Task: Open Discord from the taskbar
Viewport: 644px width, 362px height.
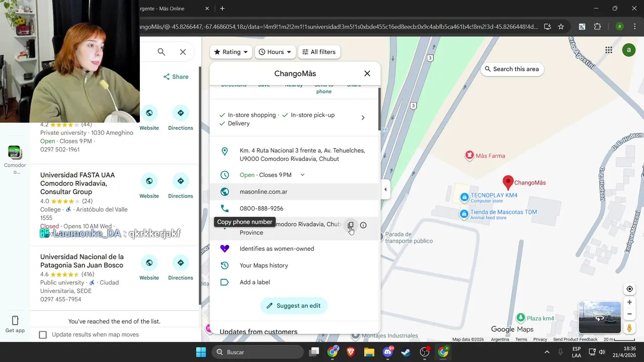Action: (388, 352)
